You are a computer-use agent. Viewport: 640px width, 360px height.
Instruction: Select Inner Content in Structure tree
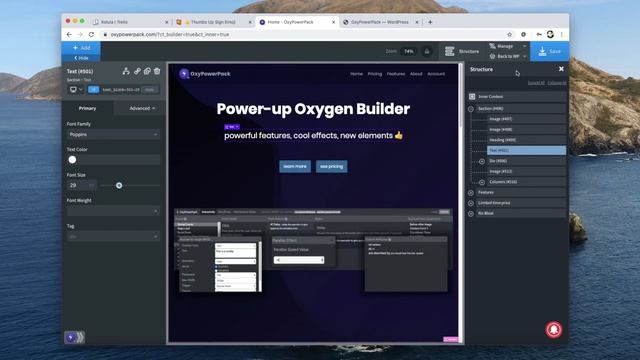point(517,97)
